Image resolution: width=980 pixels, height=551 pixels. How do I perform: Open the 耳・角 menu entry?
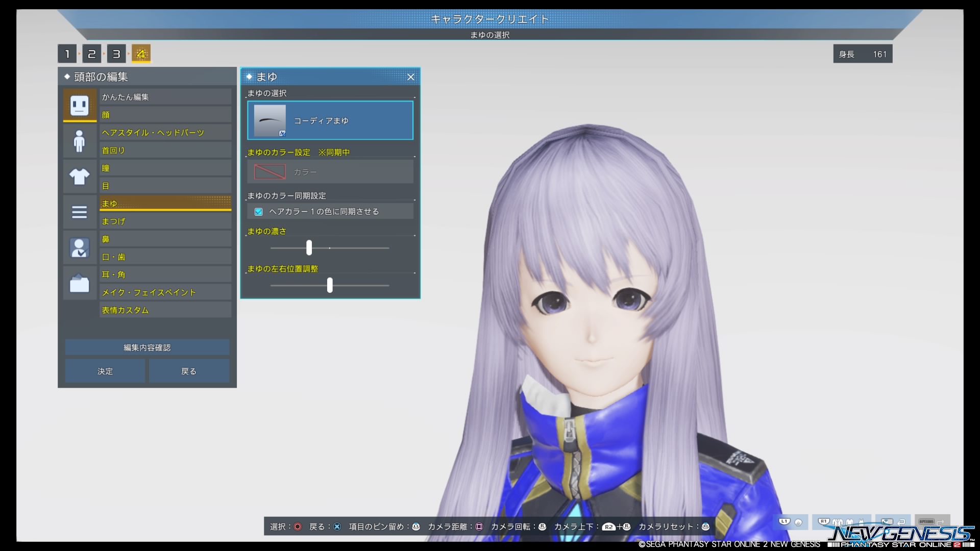pyautogui.click(x=165, y=274)
